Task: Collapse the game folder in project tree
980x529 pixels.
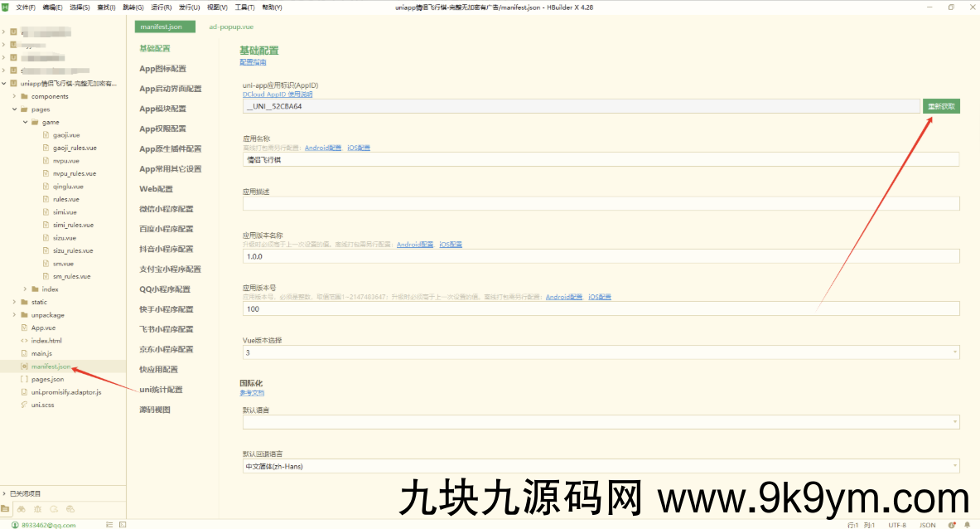Action: coord(25,121)
